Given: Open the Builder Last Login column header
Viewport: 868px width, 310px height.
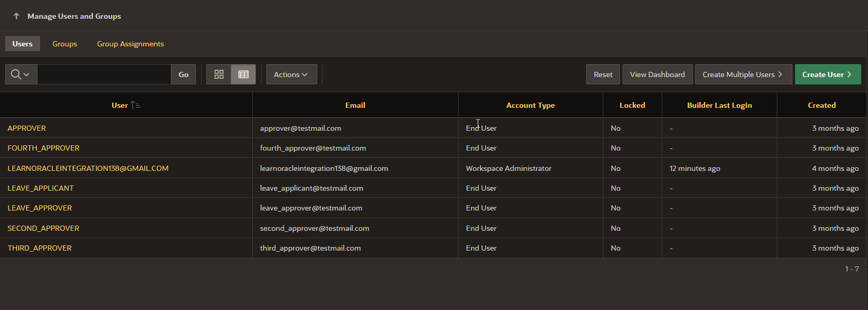Looking at the screenshot, I should tap(720, 105).
